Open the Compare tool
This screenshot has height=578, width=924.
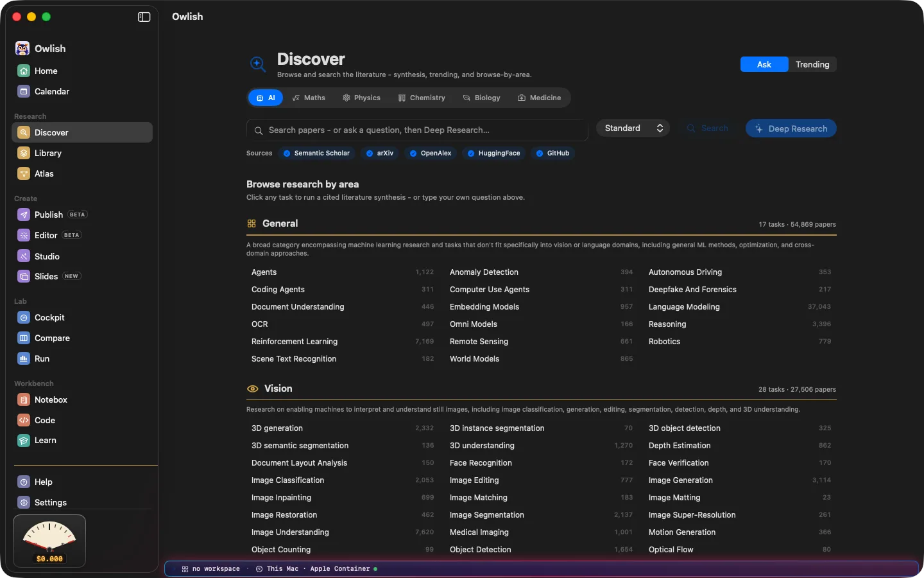point(82,338)
